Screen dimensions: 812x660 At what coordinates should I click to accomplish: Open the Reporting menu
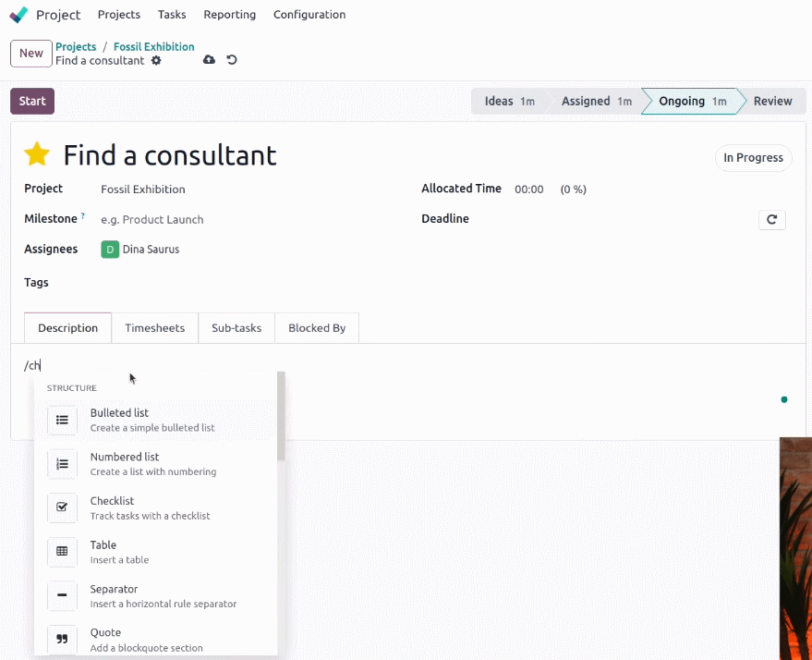click(229, 15)
